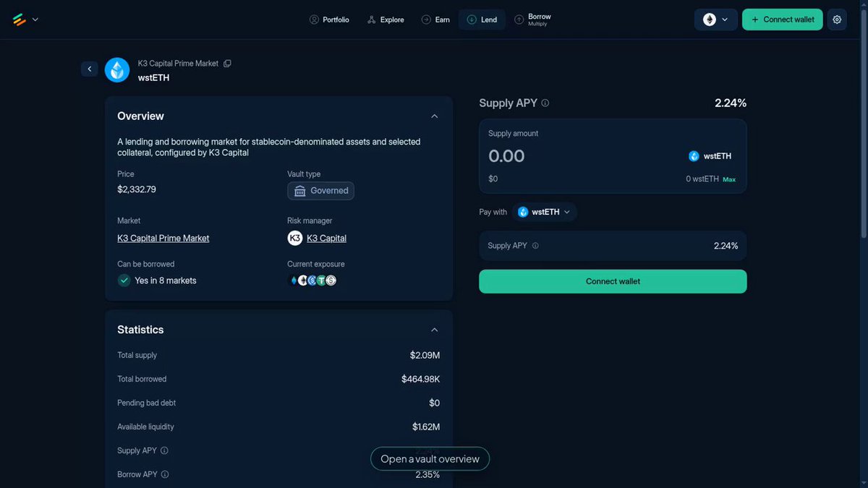The height and width of the screenshot is (488, 868).
Task: Click the 0 wstETH balance text
Action: tap(702, 179)
